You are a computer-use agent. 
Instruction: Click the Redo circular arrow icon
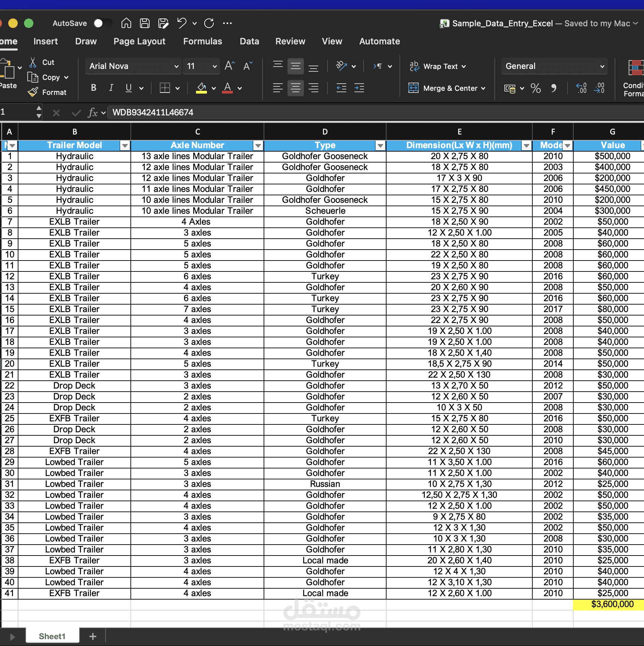tap(209, 23)
